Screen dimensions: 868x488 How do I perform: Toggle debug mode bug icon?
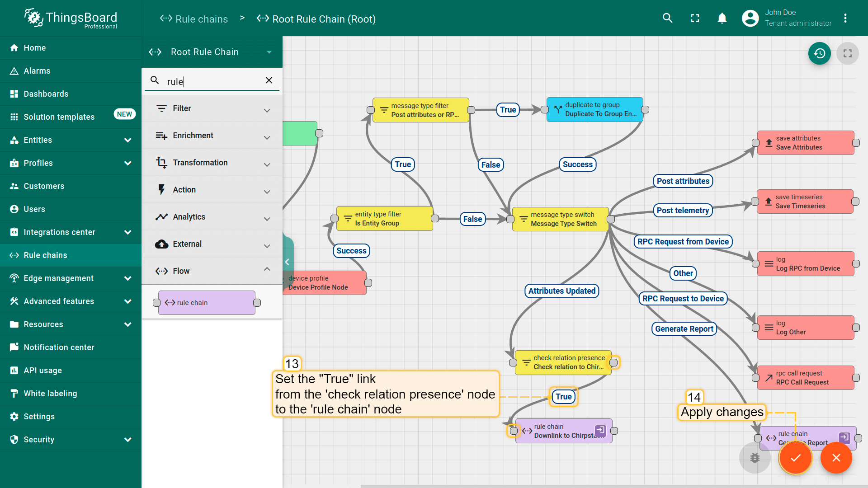coord(755,458)
